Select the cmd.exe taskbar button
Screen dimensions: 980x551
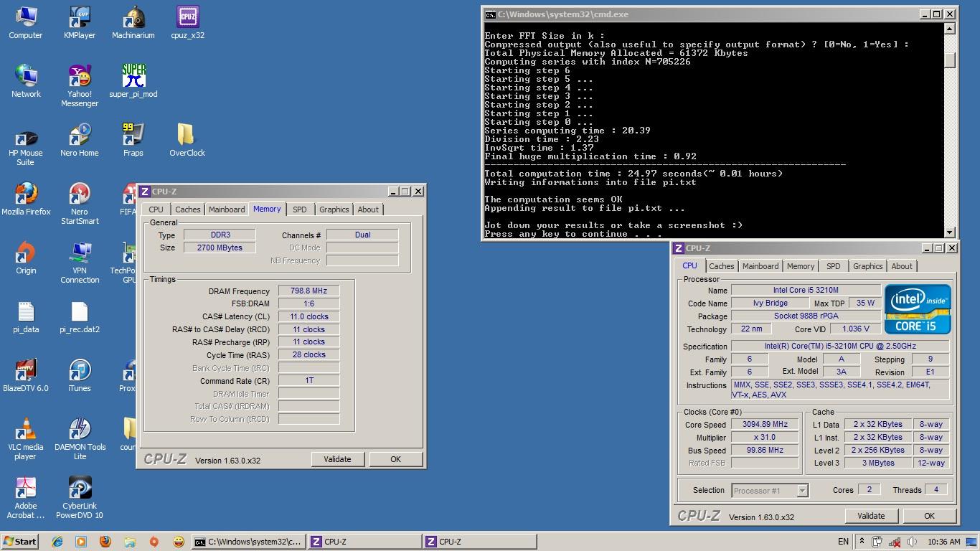click(249, 542)
